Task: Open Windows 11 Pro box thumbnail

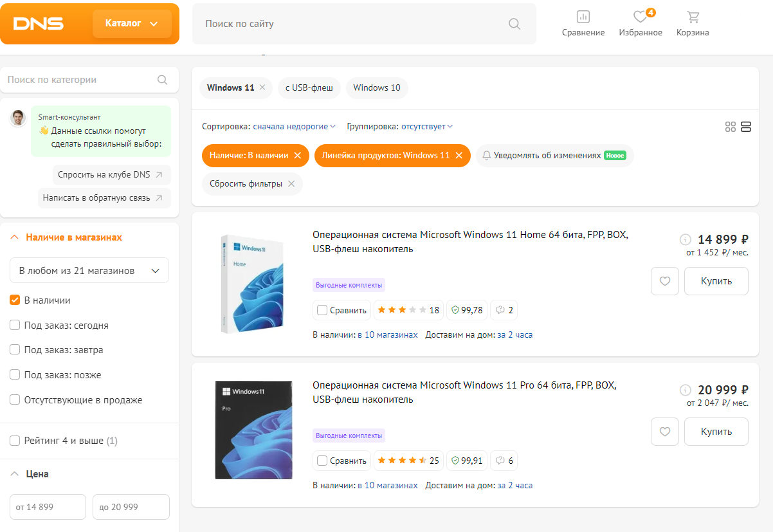Action: [253, 430]
